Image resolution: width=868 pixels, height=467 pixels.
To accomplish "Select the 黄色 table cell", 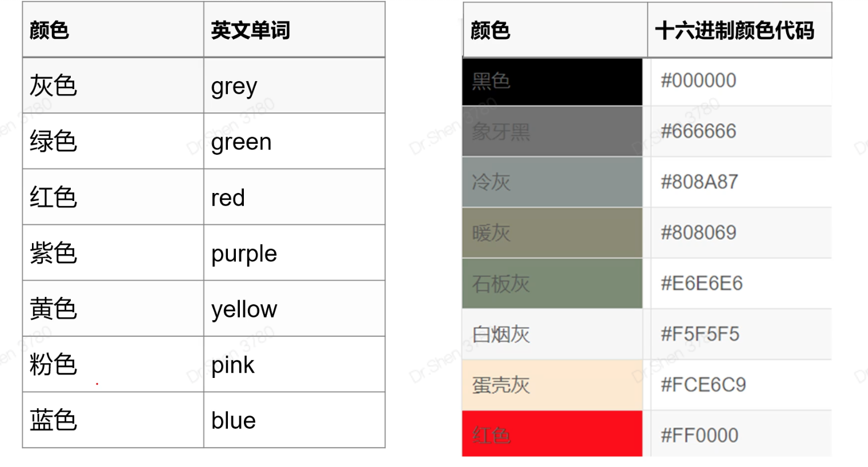I will (113, 308).
